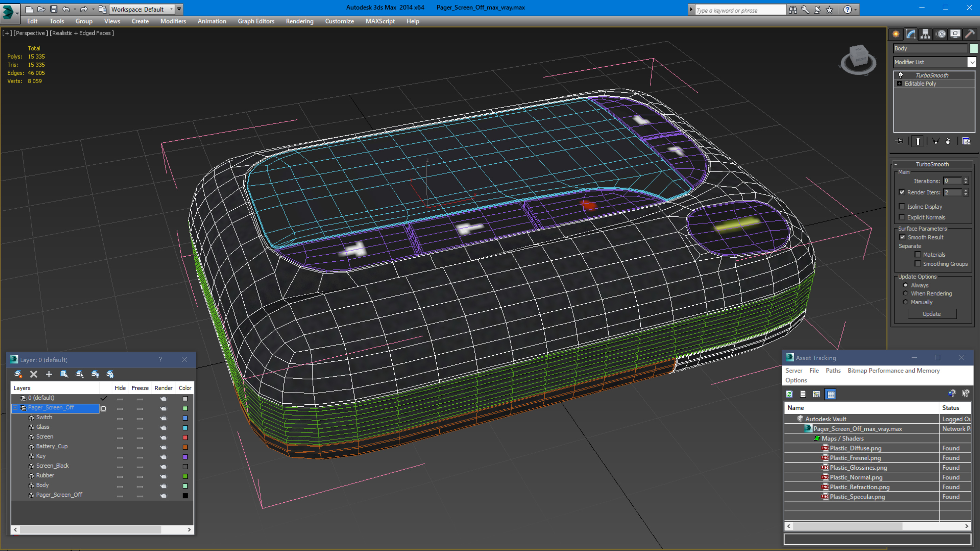The width and height of the screenshot is (980, 551).
Task: Select Always update option
Action: [x=905, y=285]
